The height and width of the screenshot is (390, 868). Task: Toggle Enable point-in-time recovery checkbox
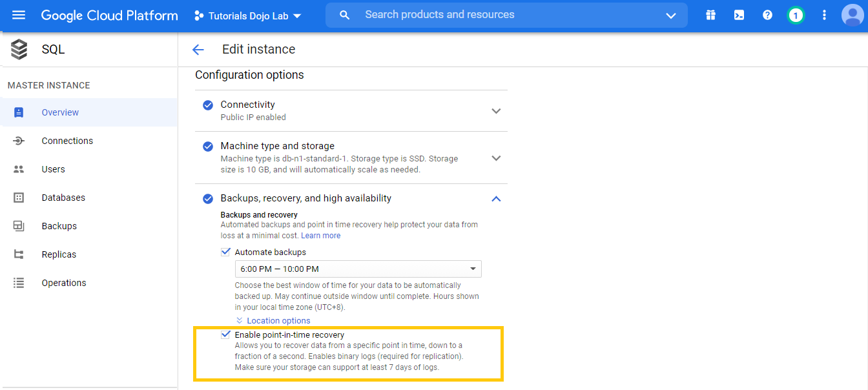coord(225,335)
